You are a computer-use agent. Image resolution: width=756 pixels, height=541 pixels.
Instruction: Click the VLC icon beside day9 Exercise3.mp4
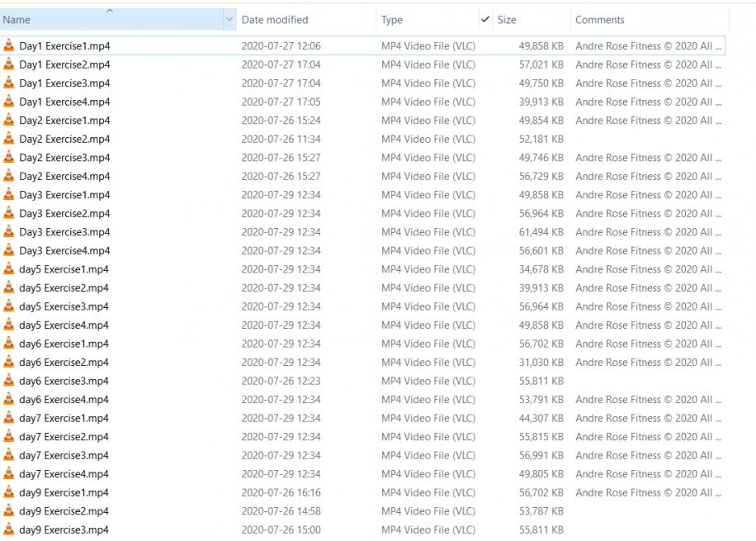point(9,529)
